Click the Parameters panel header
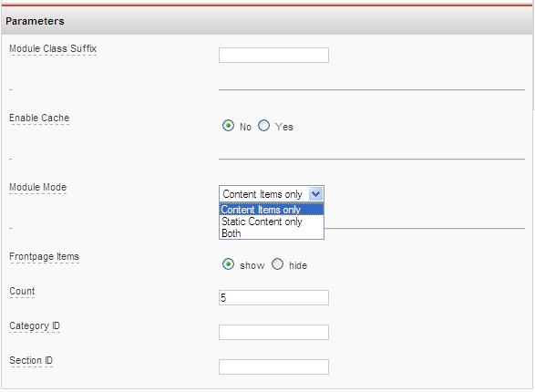The image size is (535, 392). click(x=267, y=21)
